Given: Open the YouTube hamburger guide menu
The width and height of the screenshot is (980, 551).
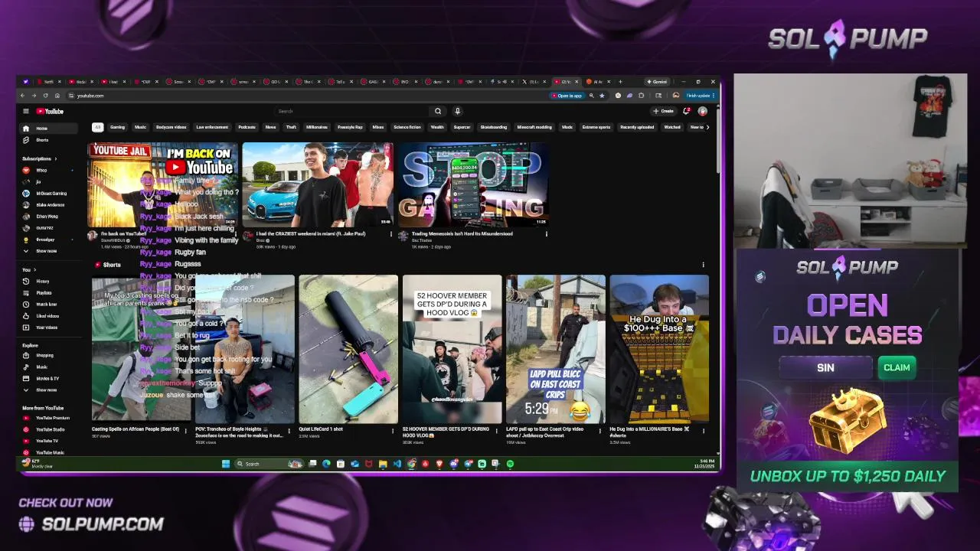Looking at the screenshot, I should tap(25, 111).
